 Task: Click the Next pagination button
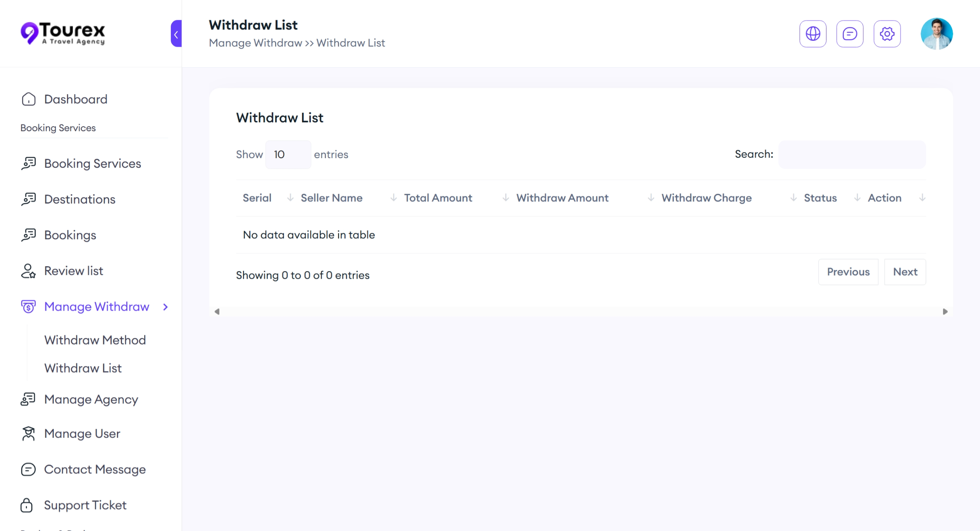pyautogui.click(x=905, y=272)
